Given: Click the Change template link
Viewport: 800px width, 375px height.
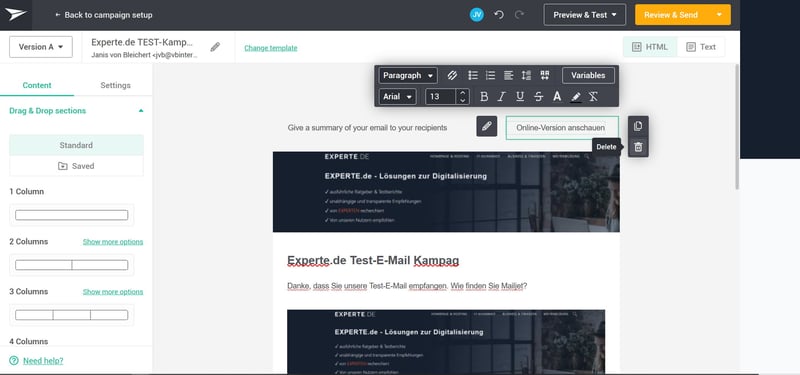Looking at the screenshot, I should tap(270, 48).
